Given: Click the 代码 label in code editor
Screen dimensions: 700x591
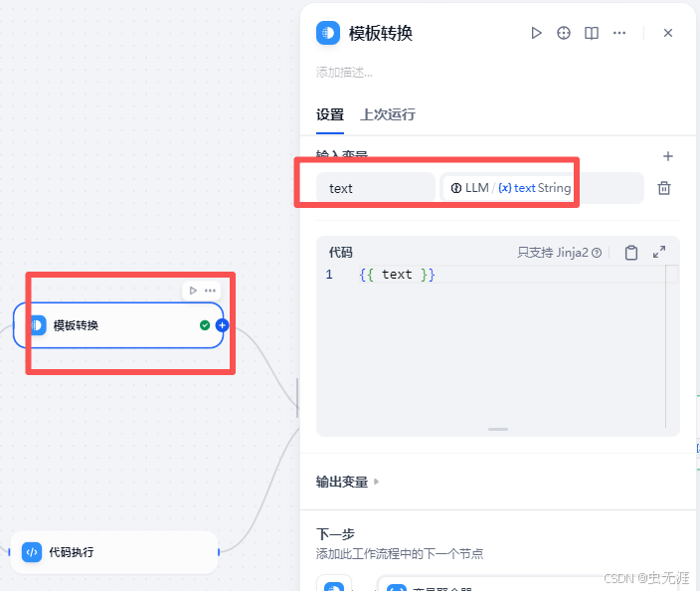Looking at the screenshot, I should (x=341, y=253).
